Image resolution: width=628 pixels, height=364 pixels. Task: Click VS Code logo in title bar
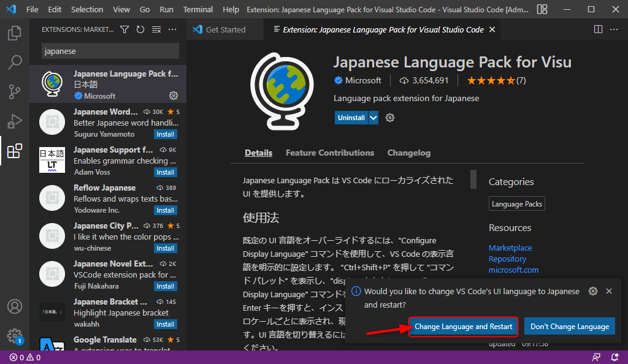point(11,9)
